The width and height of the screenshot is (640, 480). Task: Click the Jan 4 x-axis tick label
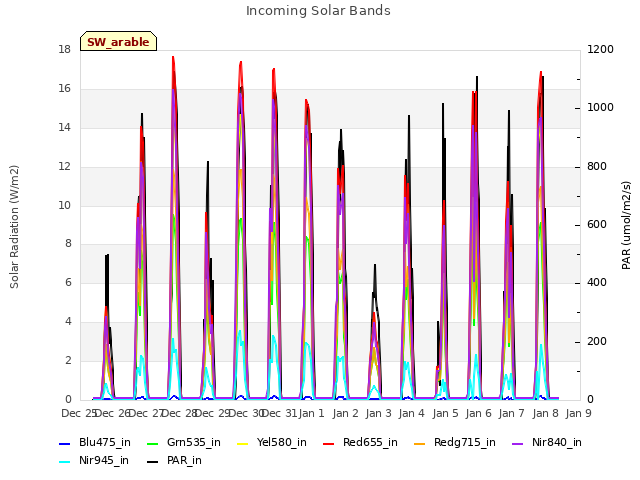(412, 413)
